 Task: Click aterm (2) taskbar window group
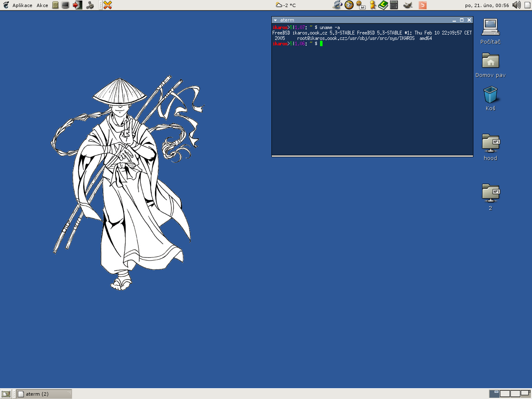point(44,394)
